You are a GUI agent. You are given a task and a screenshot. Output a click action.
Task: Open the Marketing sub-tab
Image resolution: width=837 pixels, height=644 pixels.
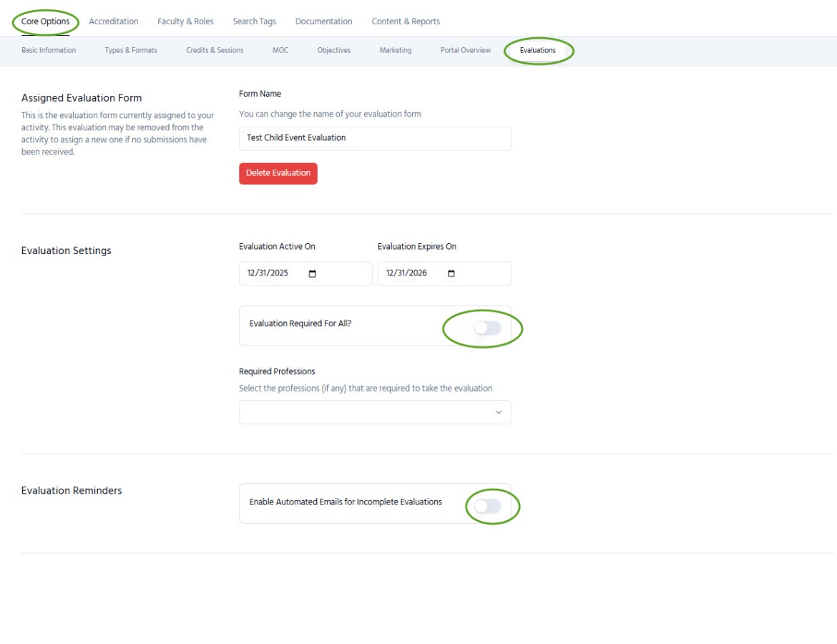click(396, 51)
